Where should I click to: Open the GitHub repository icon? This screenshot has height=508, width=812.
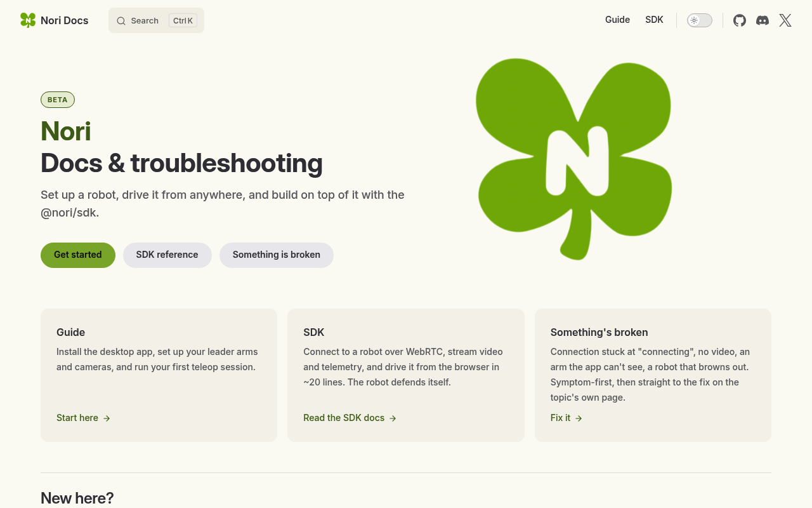(740, 20)
